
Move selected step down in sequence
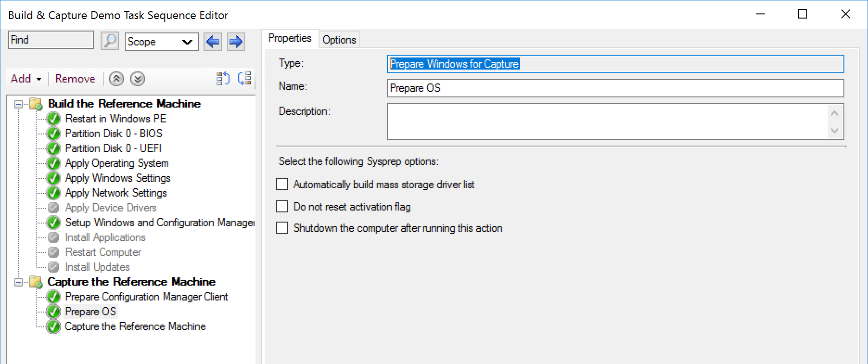(x=138, y=79)
